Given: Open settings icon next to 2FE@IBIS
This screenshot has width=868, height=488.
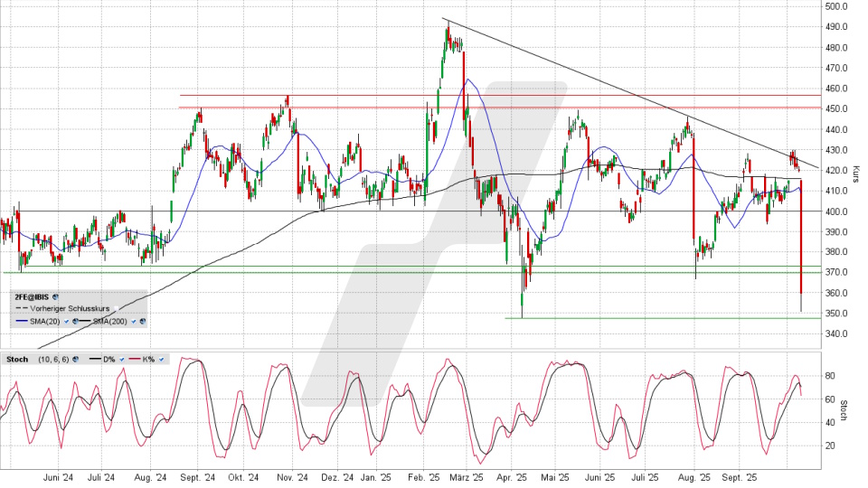Looking at the screenshot, I should pyautogui.click(x=56, y=296).
